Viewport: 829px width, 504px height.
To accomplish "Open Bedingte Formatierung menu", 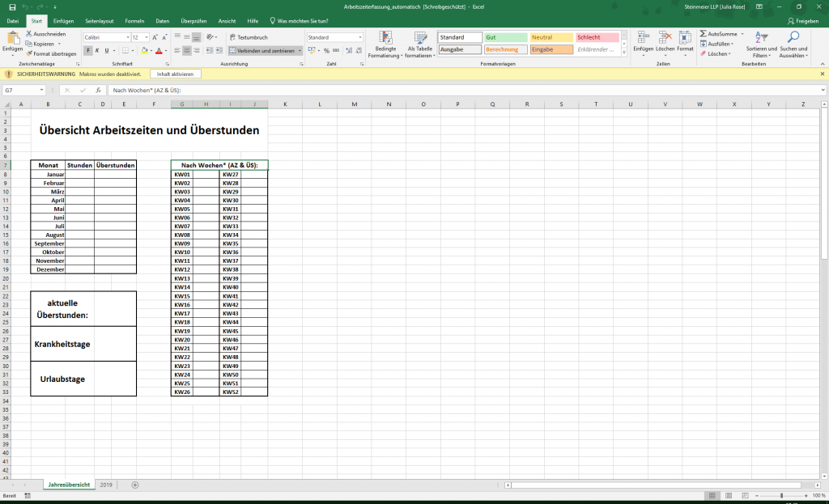I will (x=385, y=44).
